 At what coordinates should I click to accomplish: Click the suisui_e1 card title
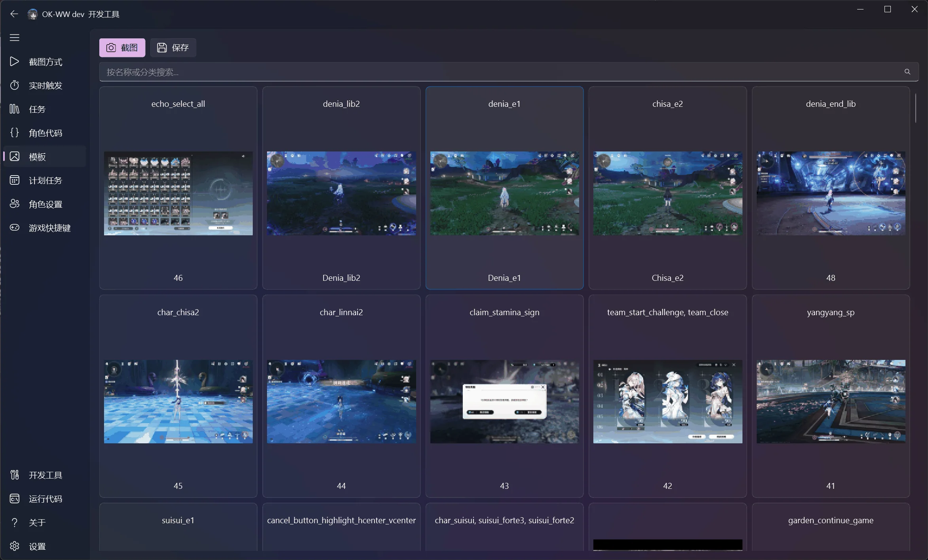[x=178, y=520]
